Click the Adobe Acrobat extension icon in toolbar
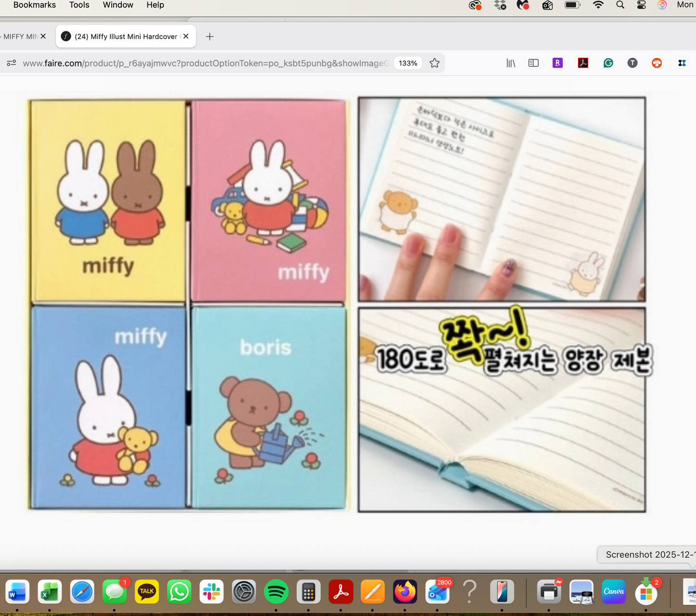This screenshot has height=616, width=696. pyautogui.click(x=583, y=63)
